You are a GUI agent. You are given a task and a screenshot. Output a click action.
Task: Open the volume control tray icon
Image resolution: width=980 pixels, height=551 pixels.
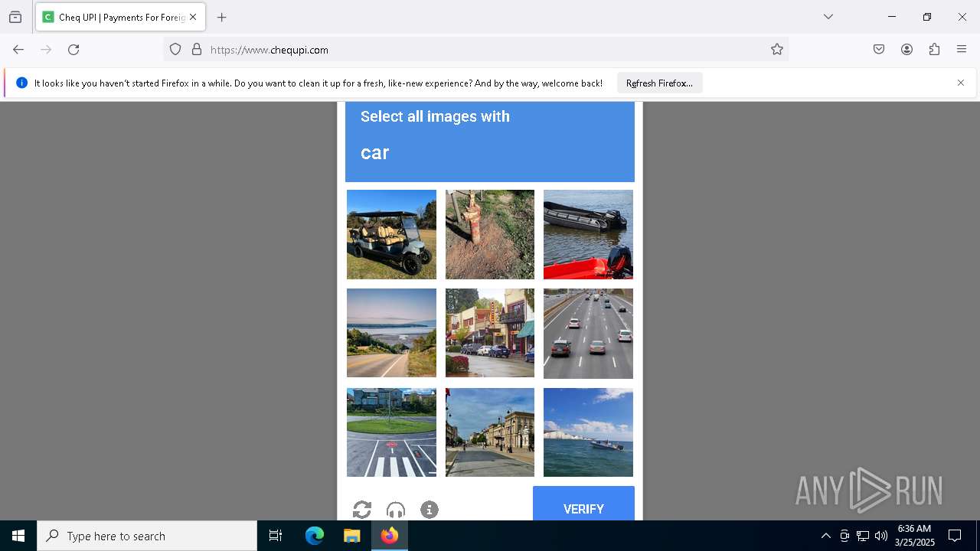pyautogui.click(x=881, y=536)
